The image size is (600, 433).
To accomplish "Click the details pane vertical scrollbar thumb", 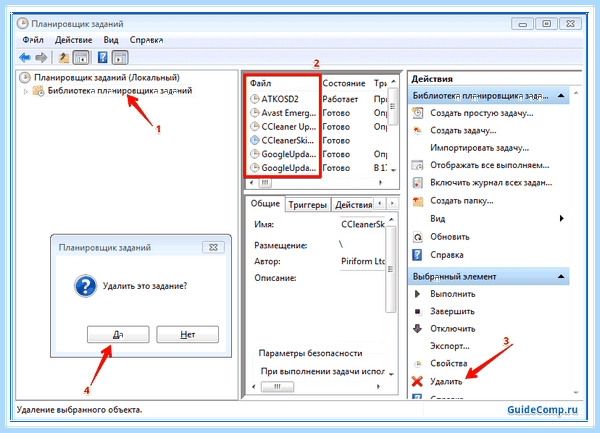I will point(391,269).
